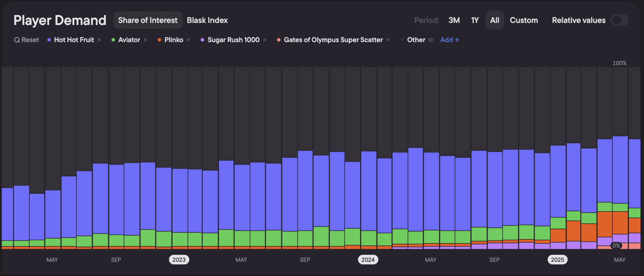Switch to the Blask Index tab

click(207, 20)
